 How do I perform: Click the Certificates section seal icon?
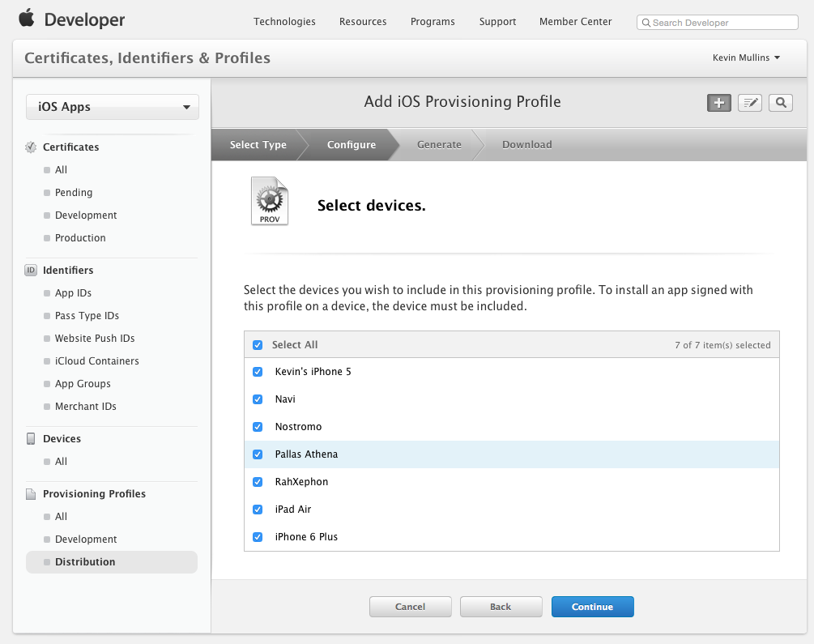(x=31, y=147)
